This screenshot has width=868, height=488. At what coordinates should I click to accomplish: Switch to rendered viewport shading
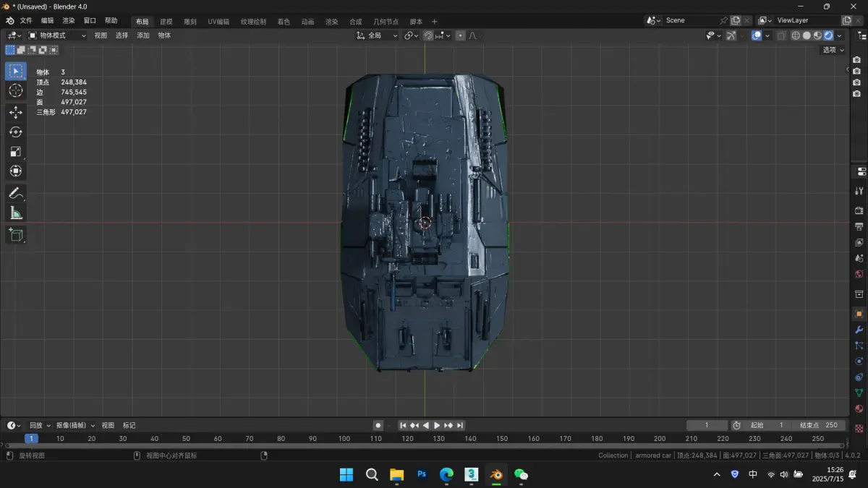[x=828, y=35]
